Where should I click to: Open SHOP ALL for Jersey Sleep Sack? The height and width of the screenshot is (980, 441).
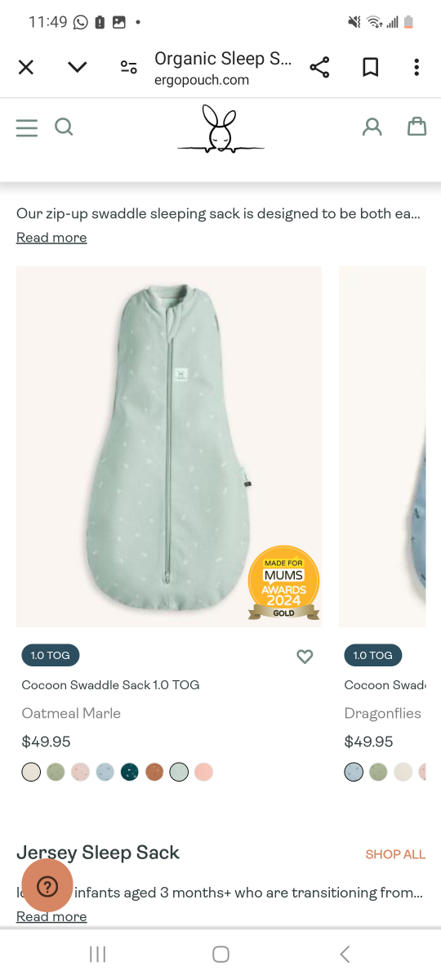click(x=395, y=854)
